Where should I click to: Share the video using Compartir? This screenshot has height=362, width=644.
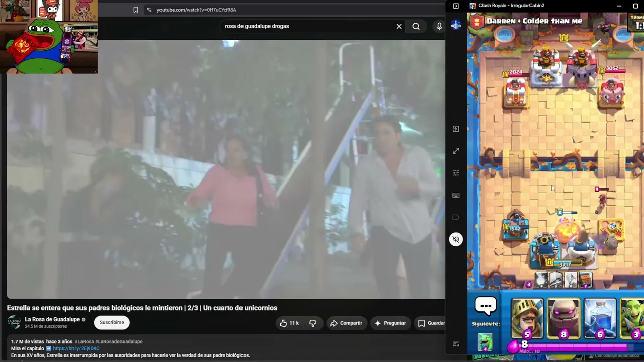tap(346, 323)
